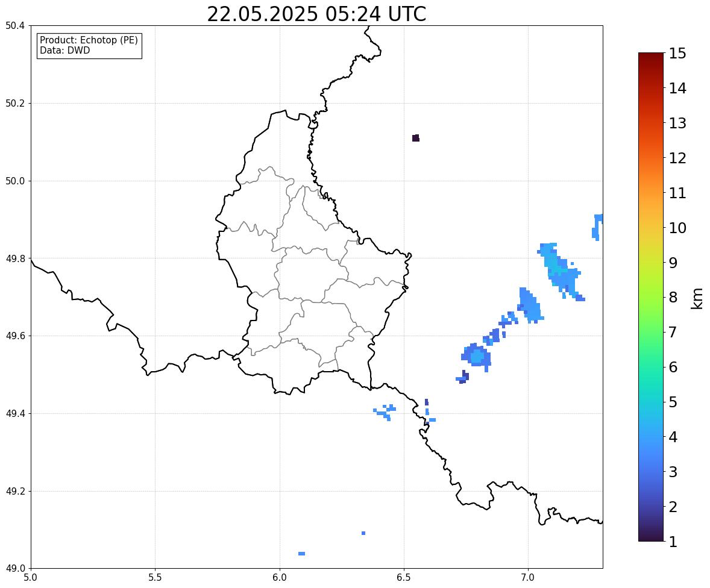Screen dimensions: 710x588
Task: Click the colorbar label "7"
Action: (673, 332)
